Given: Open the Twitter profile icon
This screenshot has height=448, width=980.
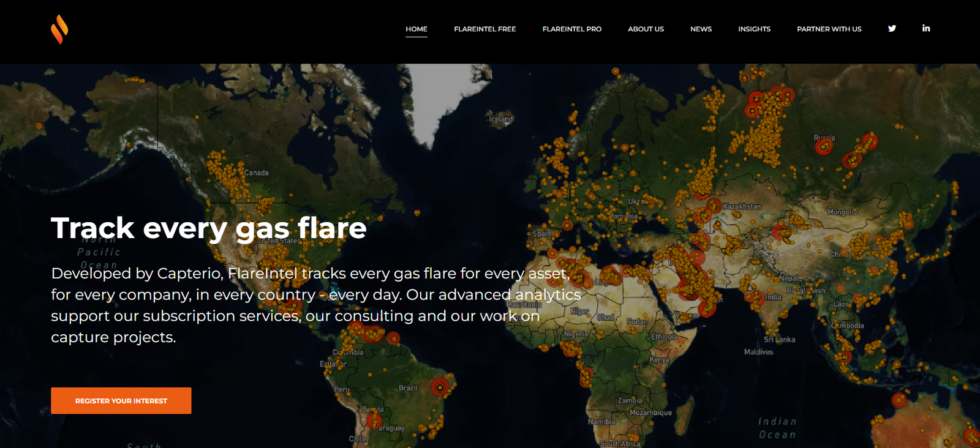Looking at the screenshot, I should coord(892,29).
